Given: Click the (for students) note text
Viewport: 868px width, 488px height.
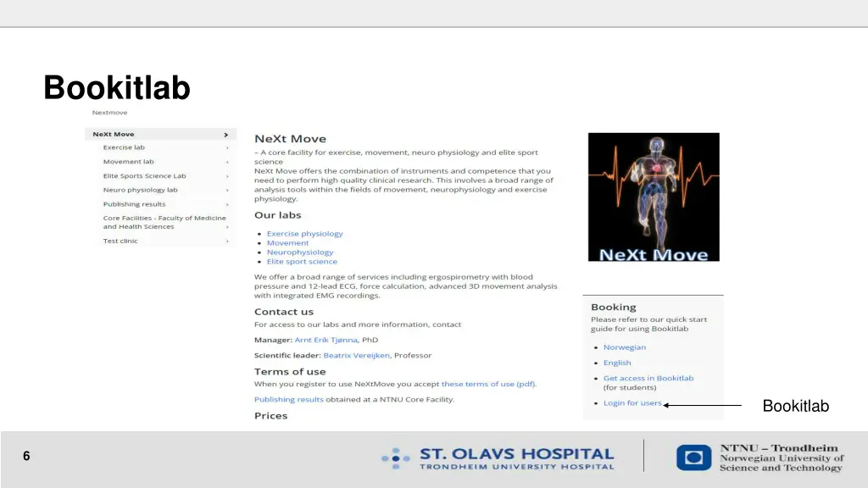Looking at the screenshot, I should coord(630,388).
